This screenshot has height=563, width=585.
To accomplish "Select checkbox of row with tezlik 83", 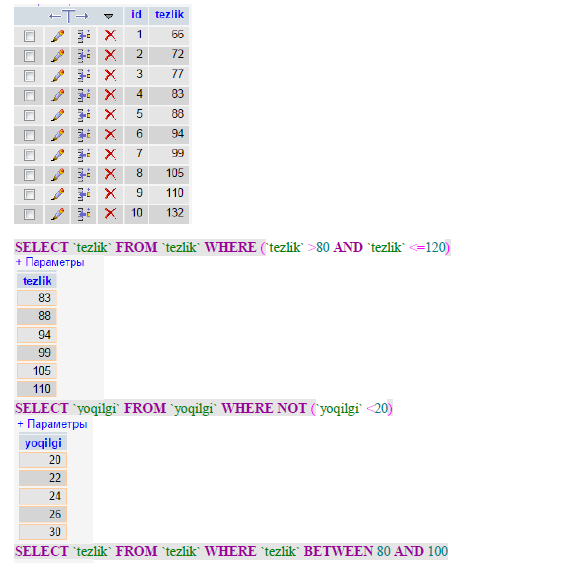I will [29, 96].
